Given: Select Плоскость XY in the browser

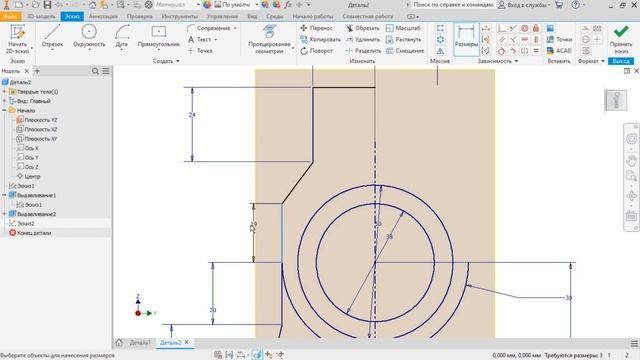Looking at the screenshot, I should [x=37, y=139].
